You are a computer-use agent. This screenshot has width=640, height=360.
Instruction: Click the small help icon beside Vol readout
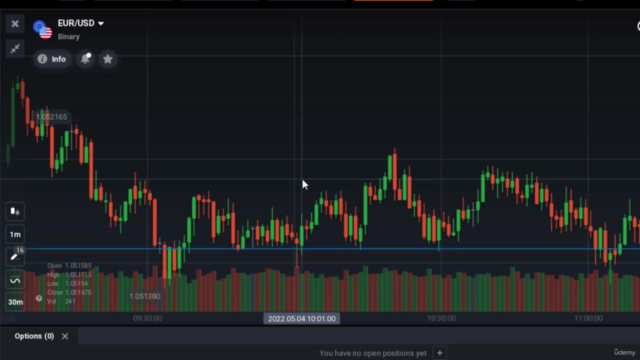pos(39,298)
